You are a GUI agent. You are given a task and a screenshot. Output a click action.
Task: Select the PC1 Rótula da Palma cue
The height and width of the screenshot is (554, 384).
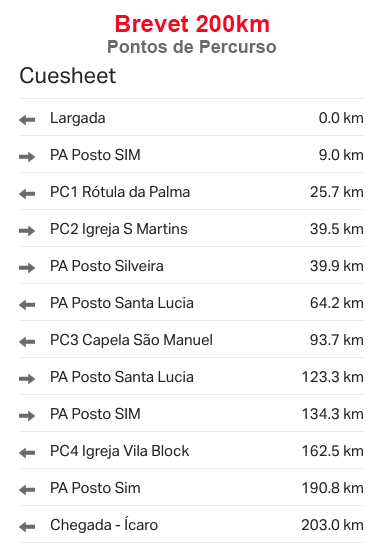click(x=191, y=191)
